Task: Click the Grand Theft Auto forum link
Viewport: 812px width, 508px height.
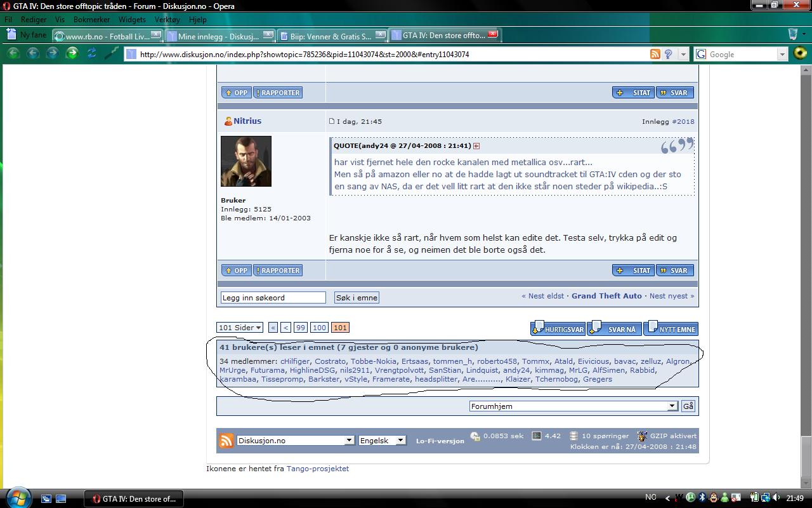Action: pos(606,296)
